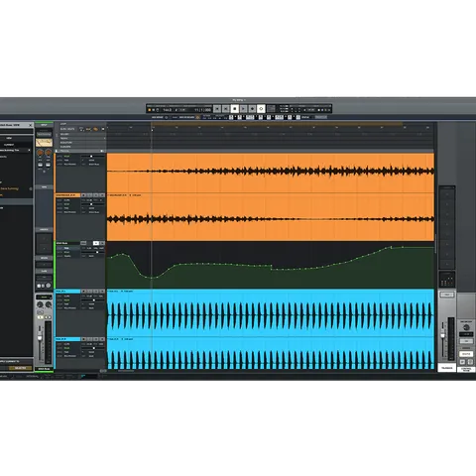The width and height of the screenshot is (476, 476).
Task: Toggle highlighted white button on green bus track
Action: point(96,243)
